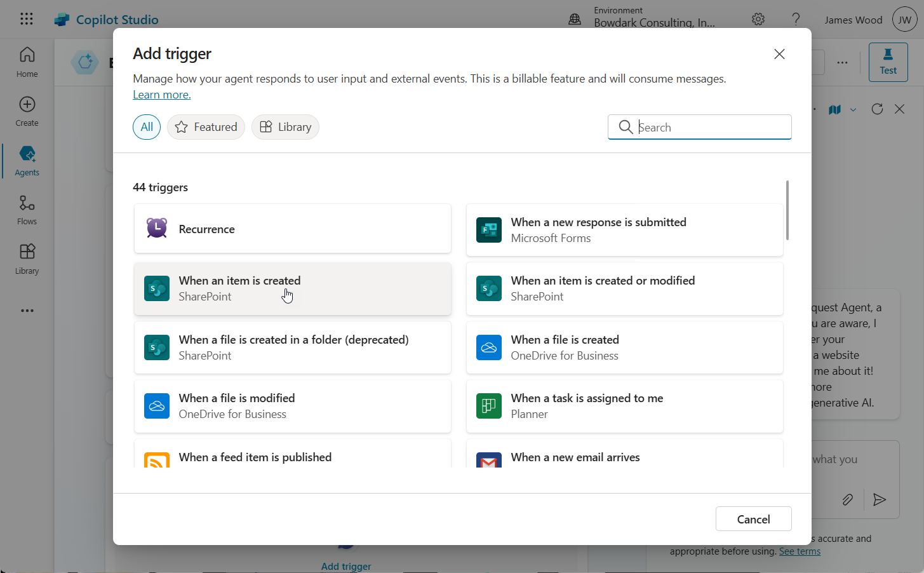Close the Add trigger dialog
This screenshot has height=573, width=924.
point(779,54)
